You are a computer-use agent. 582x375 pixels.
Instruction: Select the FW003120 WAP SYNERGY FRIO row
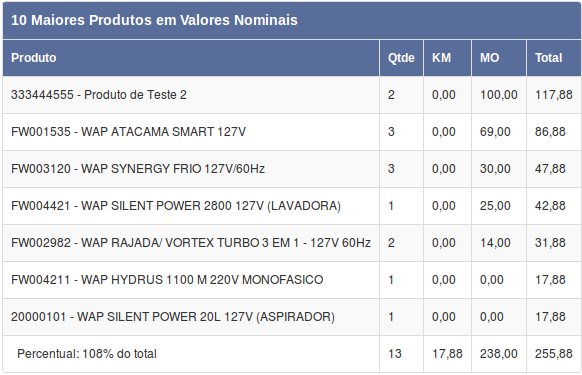[x=292, y=169]
